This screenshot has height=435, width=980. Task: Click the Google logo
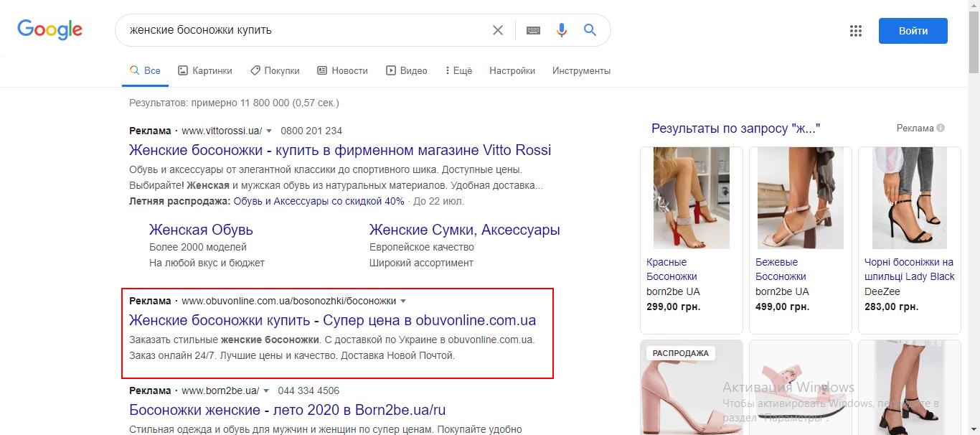[50, 29]
